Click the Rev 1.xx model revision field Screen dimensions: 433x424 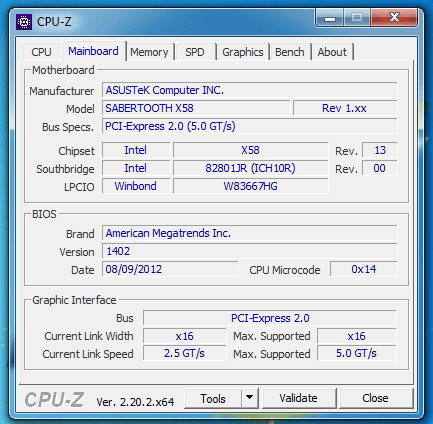tap(345, 108)
